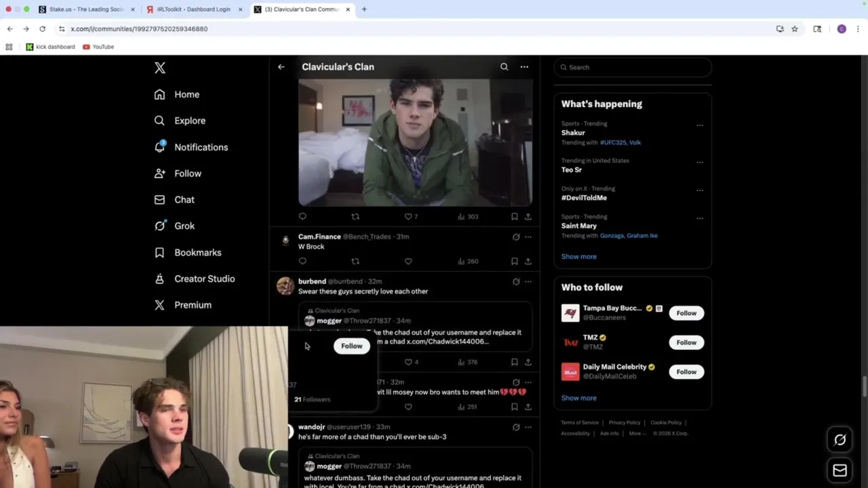Follow Daily Mail Celebrity account
Image resolution: width=868 pixels, height=488 pixels.
pyautogui.click(x=686, y=372)
